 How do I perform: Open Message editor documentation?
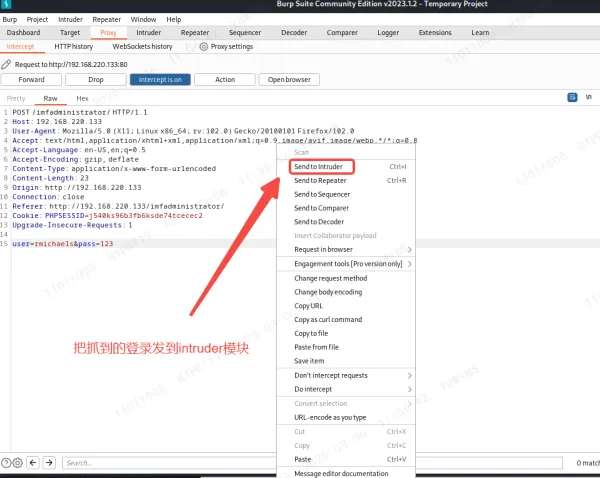click(x=346, y=473)
